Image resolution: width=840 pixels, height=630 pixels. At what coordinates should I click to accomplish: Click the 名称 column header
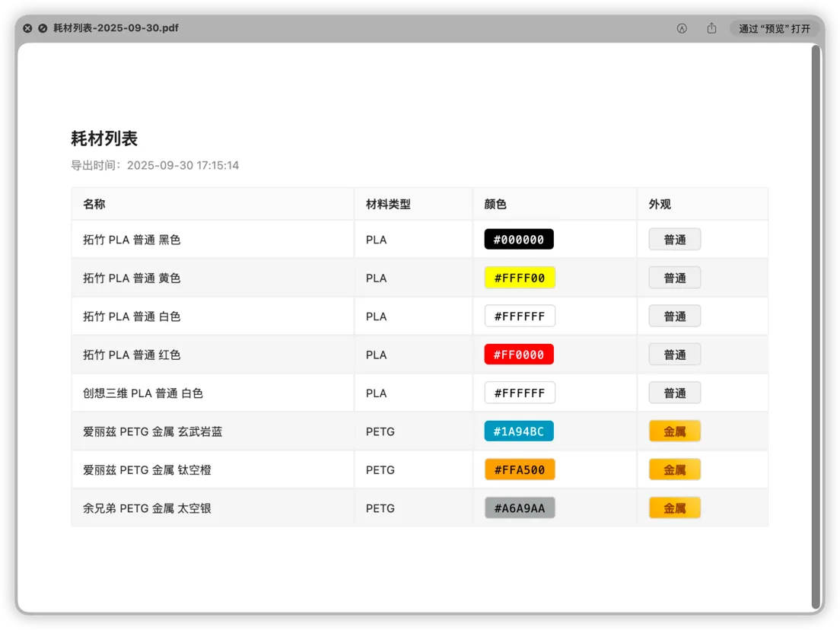[94, 204]
